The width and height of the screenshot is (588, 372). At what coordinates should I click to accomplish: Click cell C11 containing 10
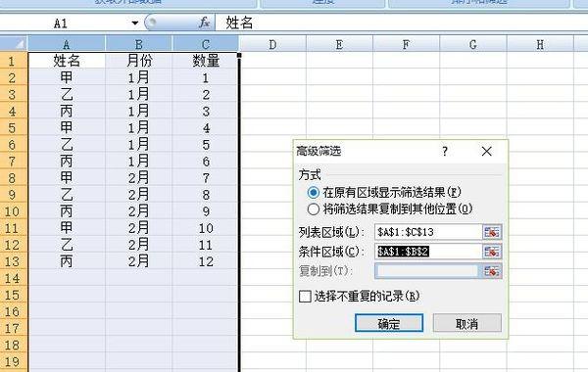pos(206,228)
